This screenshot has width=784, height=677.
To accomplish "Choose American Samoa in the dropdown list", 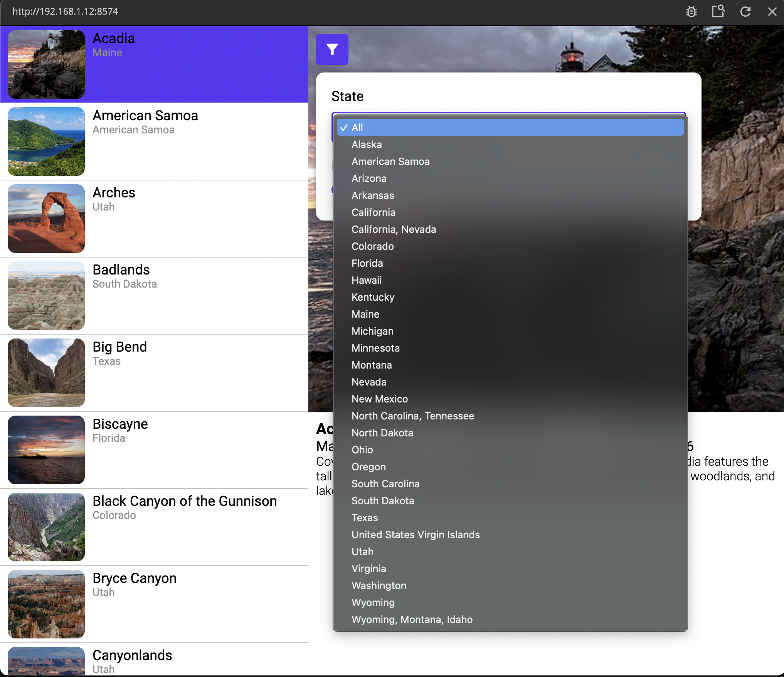I will 510,162.
